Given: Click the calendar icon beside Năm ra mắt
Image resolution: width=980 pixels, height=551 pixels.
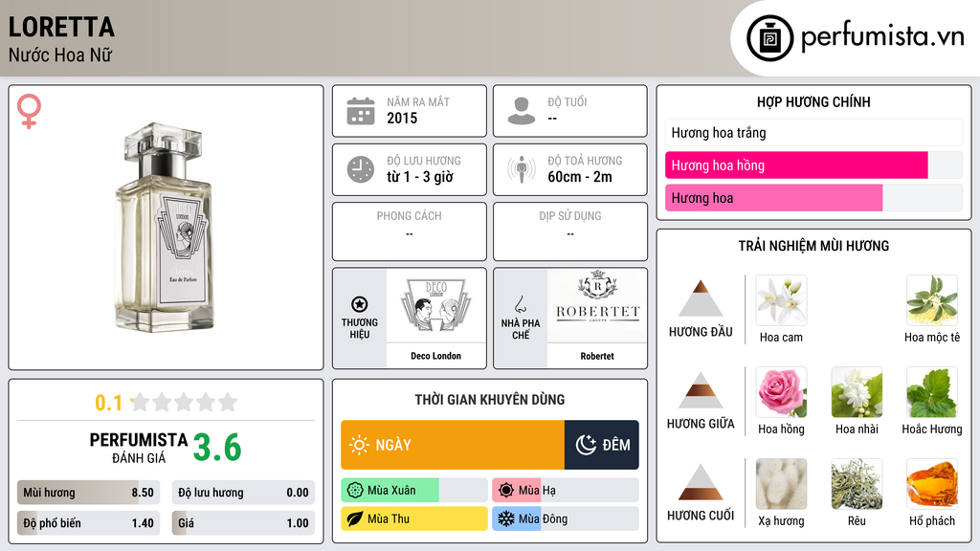Looking at the screenshot, I should click(x=361, y=111).
